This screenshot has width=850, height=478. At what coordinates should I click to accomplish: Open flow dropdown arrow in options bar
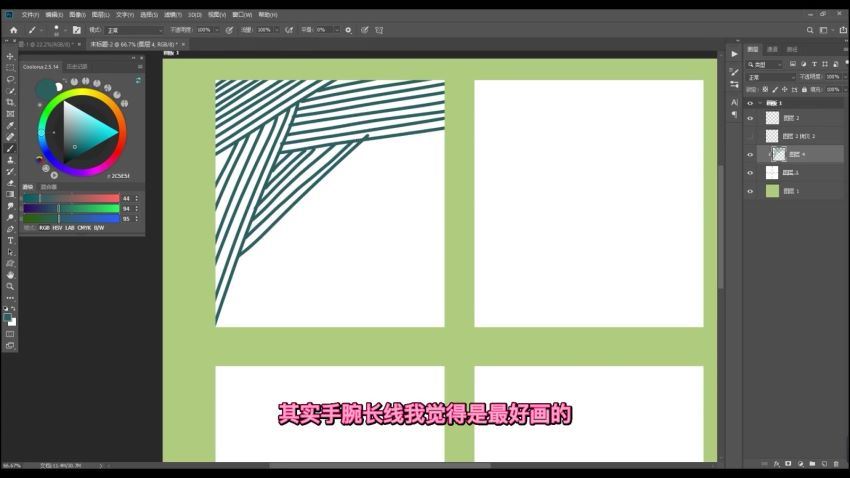coord(276,30)
